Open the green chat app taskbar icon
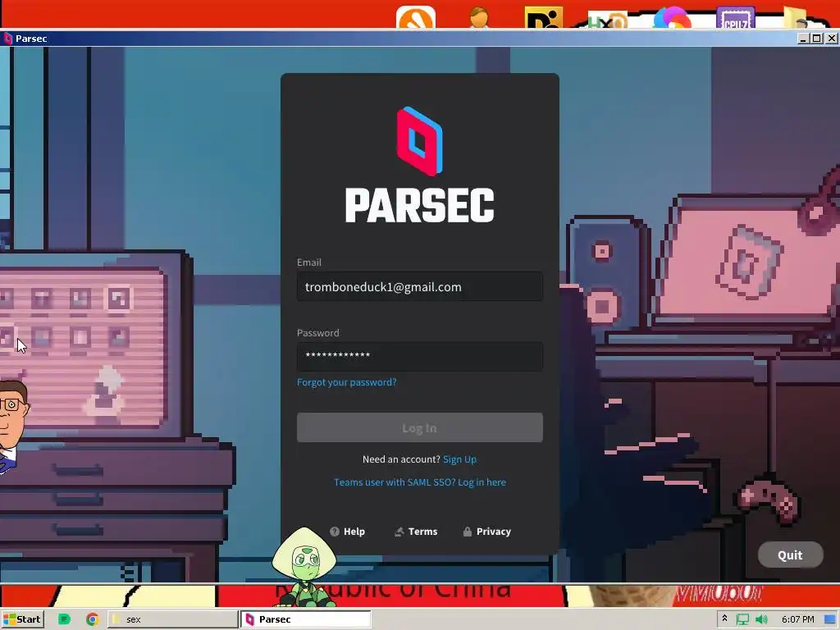 (x=64, y=619)
